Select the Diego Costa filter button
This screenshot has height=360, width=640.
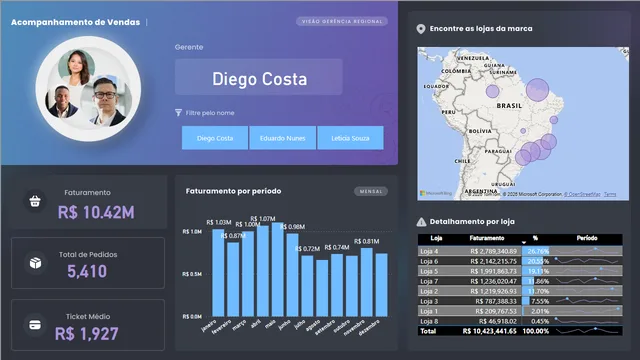coord(215,138)
